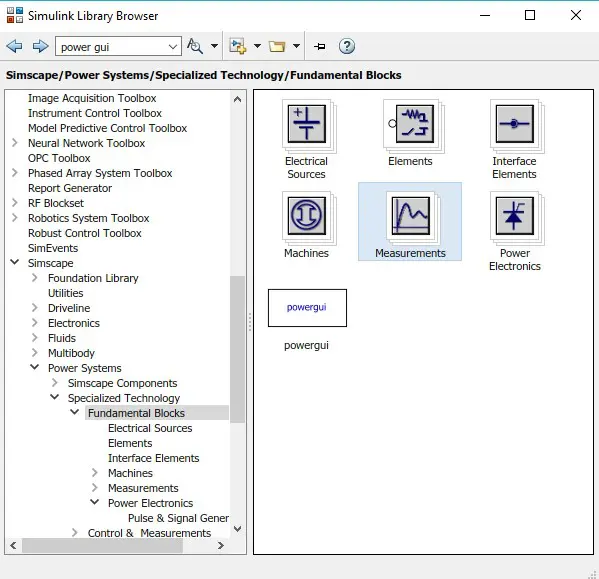Select Pulse & Signal Gener tree item
The width and height of the screenshot is (599, 579).
tap(178, 518)
